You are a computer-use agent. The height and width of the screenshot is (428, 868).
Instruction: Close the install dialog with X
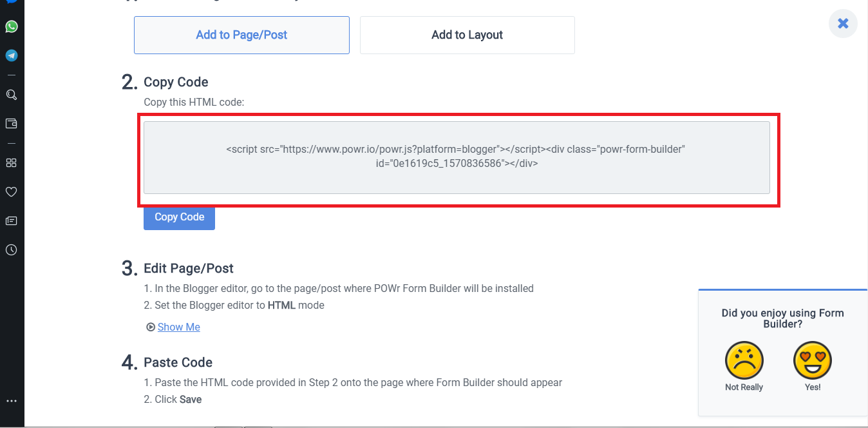pos(843,24)
